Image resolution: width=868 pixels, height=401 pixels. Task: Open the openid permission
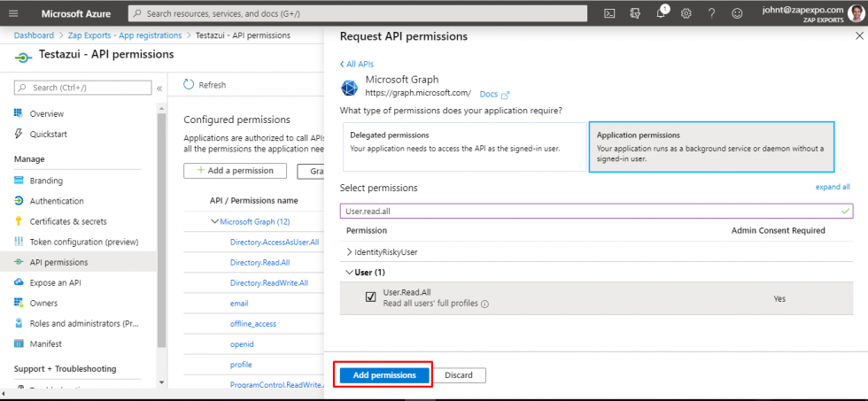click(x=241, y=344)
